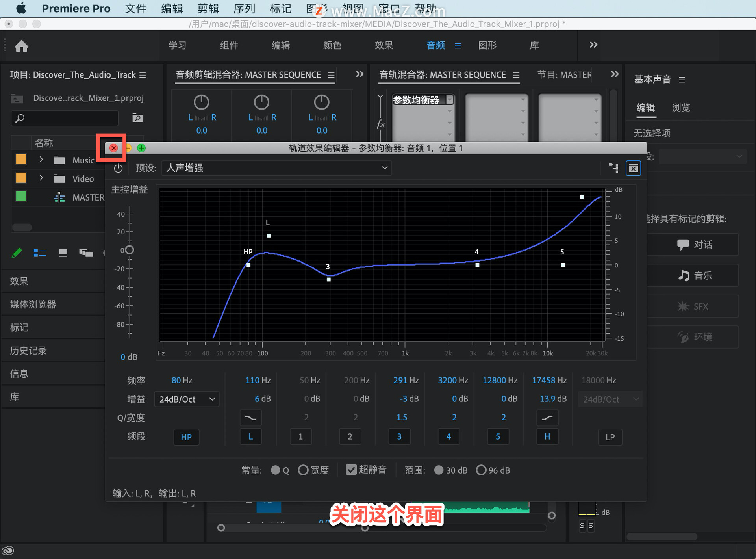Click the high shelf curve shape icon
This screenshot has width=756, height=559.
point(547,418)
